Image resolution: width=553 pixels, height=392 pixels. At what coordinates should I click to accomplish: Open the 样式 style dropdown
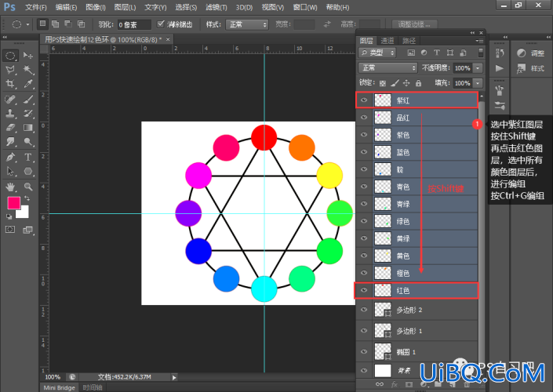tap(247, 24)
